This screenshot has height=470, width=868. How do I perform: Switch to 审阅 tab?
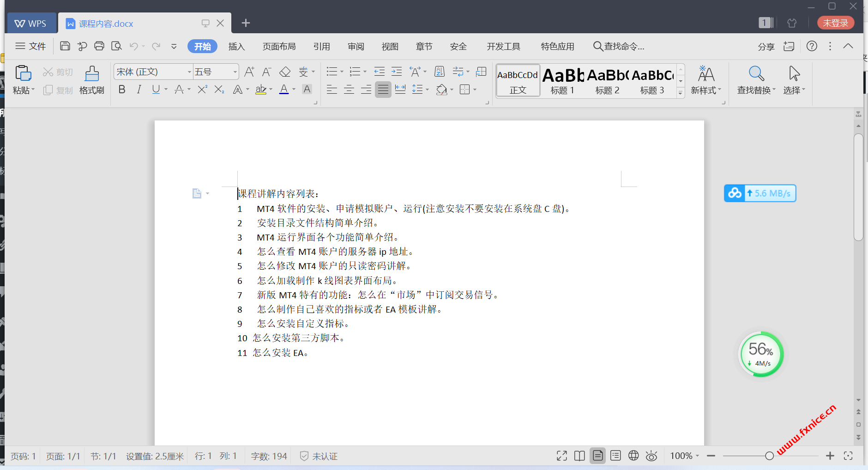pyautogui.click(x=356, y=47)
